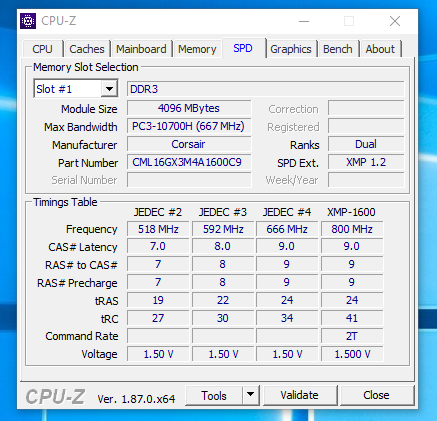Click the empty Serial Number field
437x421 pixels.
(x=189, y=180)
